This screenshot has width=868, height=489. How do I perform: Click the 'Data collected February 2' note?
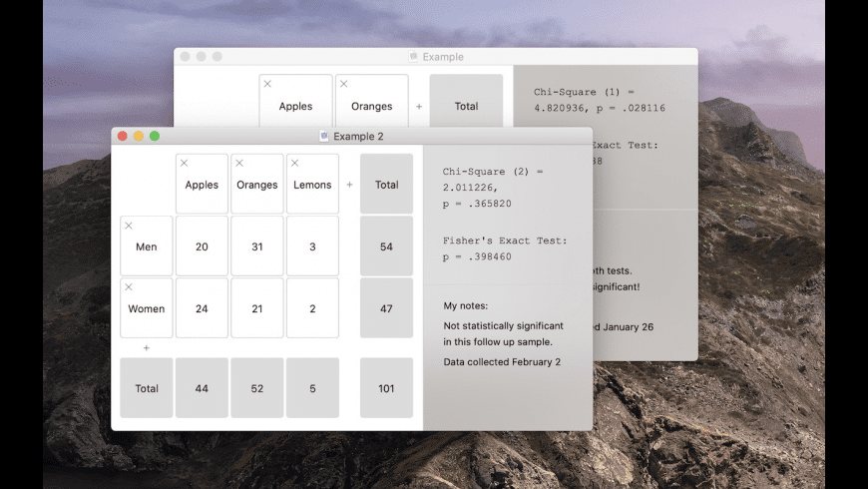pos(502,361)
